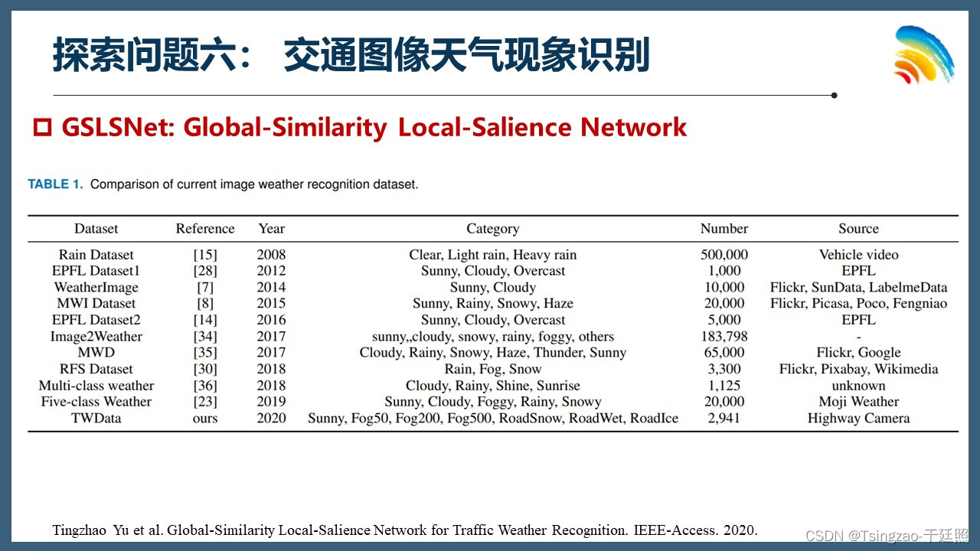Click the Tingzhao Yu citation at bottom
This screenshot has height=551, width=980.
click(405, 530)
